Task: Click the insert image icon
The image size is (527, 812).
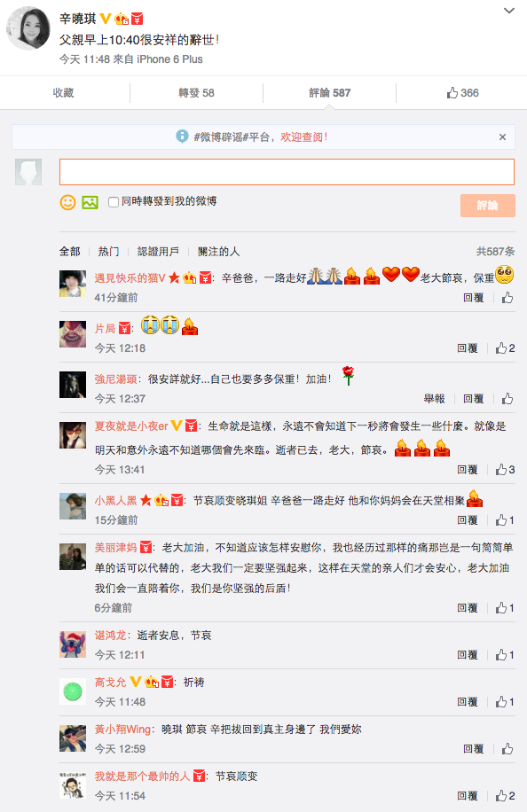Action: tap(90, 202)
